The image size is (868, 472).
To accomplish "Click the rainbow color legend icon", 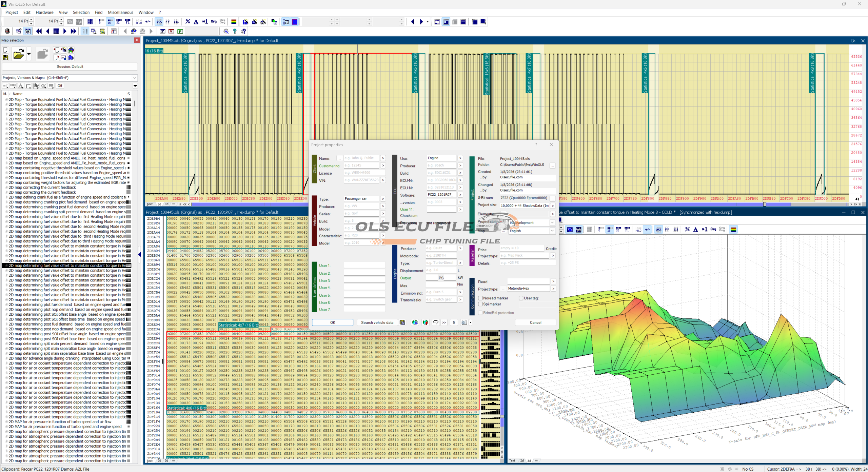I will coord(234,22).
